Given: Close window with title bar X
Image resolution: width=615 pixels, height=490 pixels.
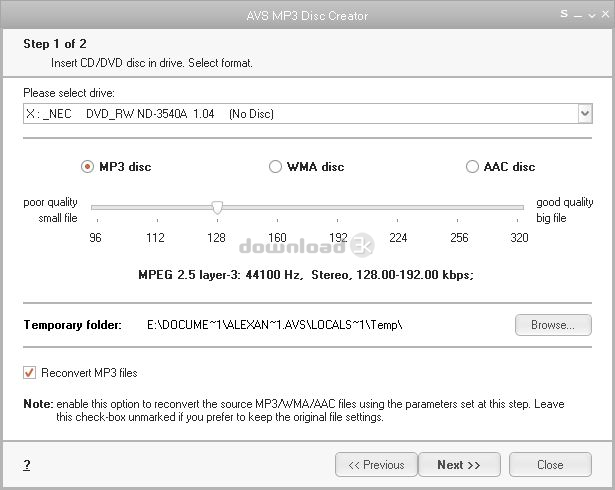Looking at the screenshot, I should 605,14.
